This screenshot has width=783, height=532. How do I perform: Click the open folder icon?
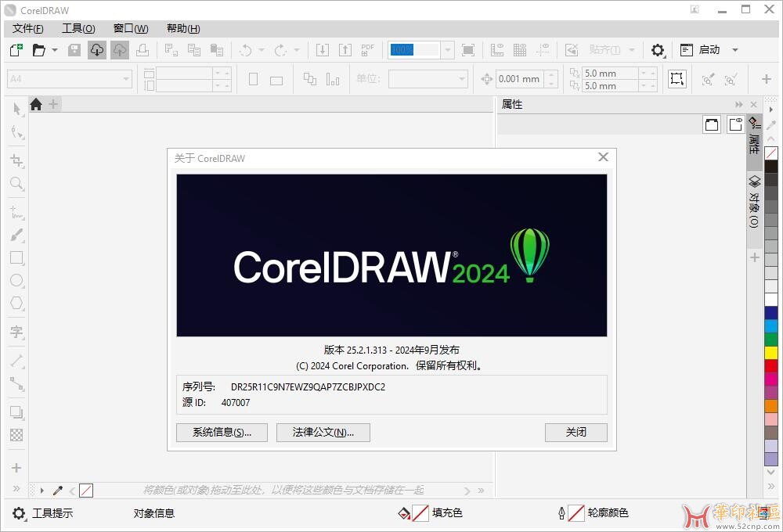39,50
